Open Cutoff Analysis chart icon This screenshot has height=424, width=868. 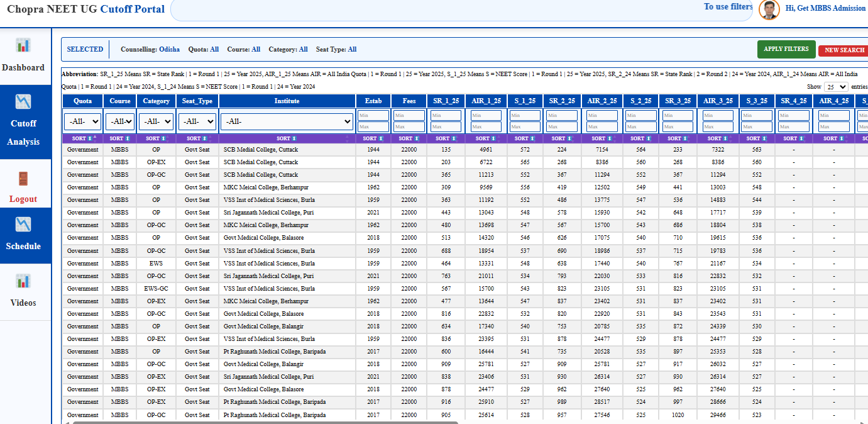[x=23, y=101]
